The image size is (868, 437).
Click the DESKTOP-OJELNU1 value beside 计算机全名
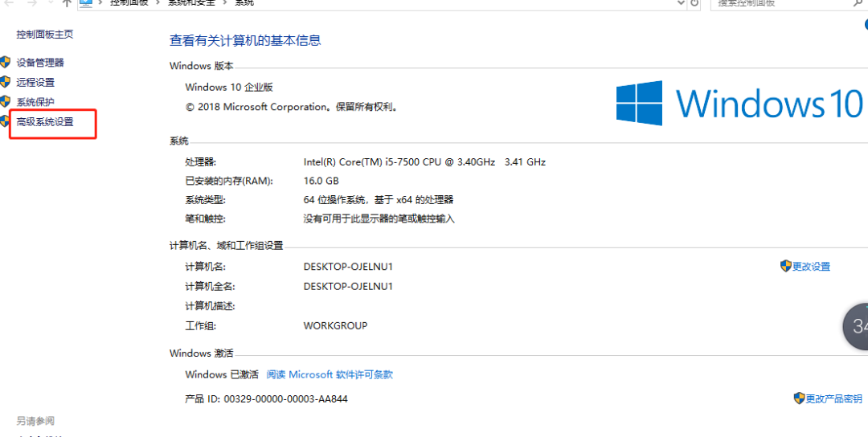coord(348,287)
